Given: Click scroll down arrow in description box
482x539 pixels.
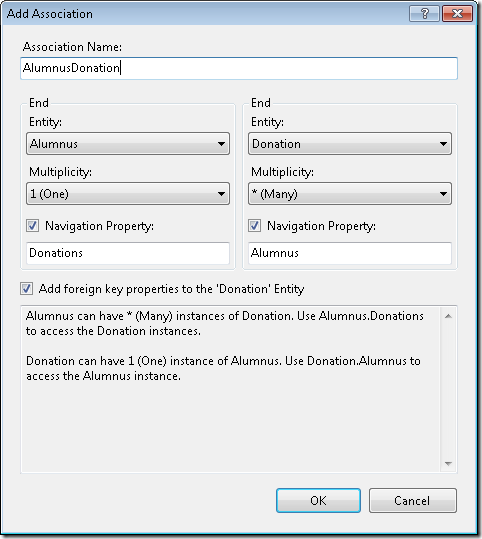Looking at the screenshot, I should click(x=448, y=463).
